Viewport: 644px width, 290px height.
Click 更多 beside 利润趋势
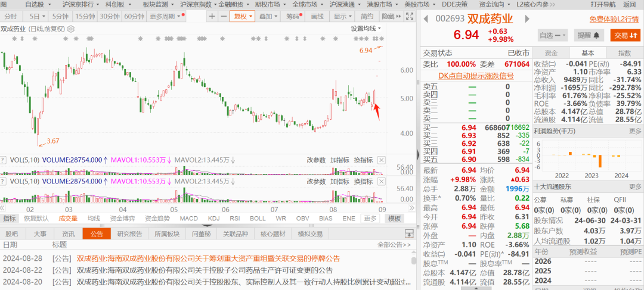pyautogui.click(x=635, y=131)
